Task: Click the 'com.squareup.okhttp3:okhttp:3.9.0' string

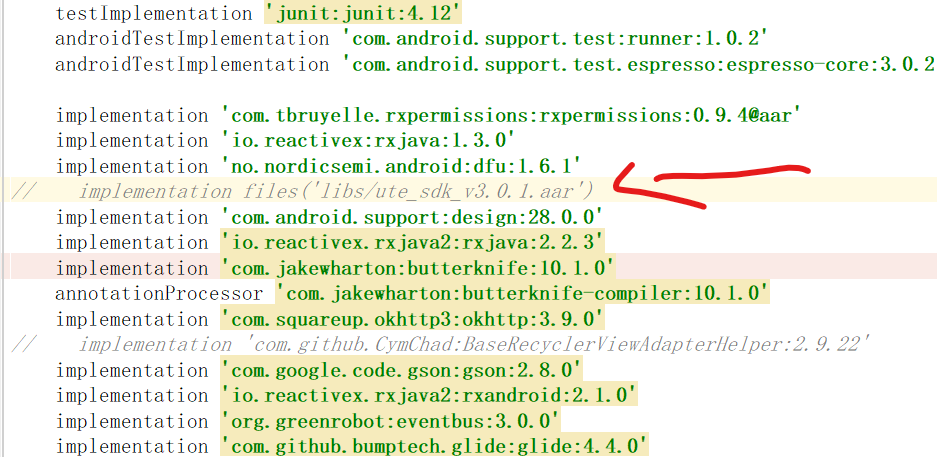Action: 412,320
